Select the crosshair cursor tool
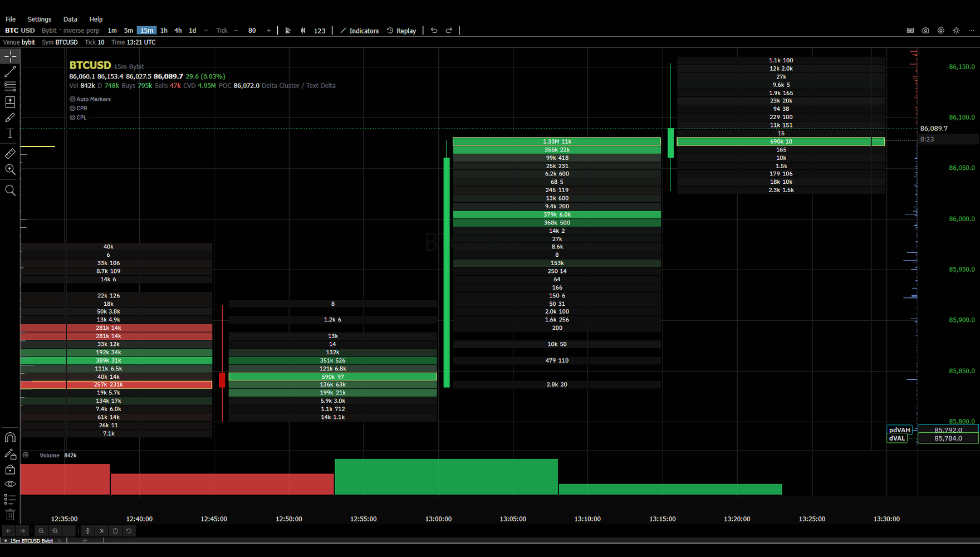Image resolution: width=980 pixels, height=557 pixels. pos(10,56)
